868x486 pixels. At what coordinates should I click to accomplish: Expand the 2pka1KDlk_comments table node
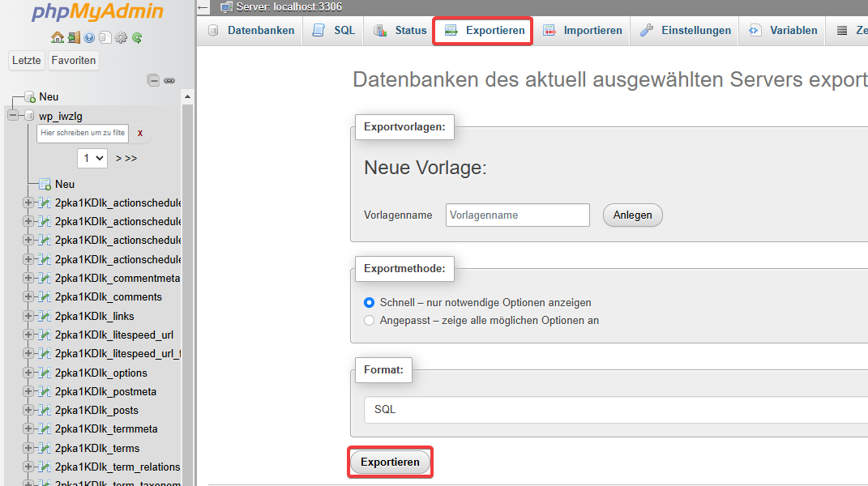28,296
